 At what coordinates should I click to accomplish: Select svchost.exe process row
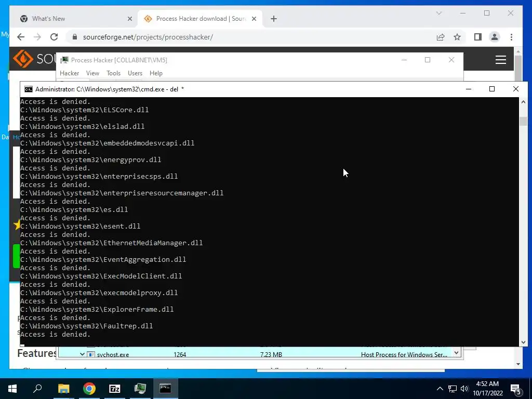[x=256, y=354]
